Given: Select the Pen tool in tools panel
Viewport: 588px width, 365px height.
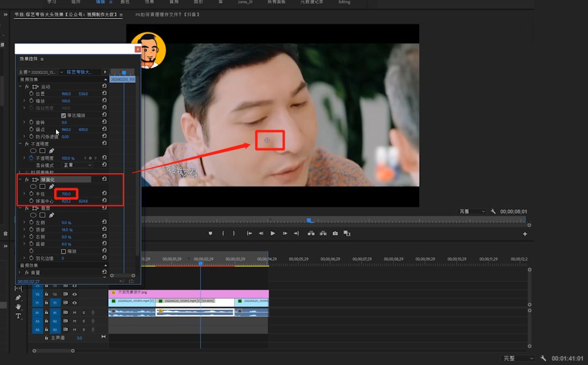Looking at the screenshot, I should [18, 297].
